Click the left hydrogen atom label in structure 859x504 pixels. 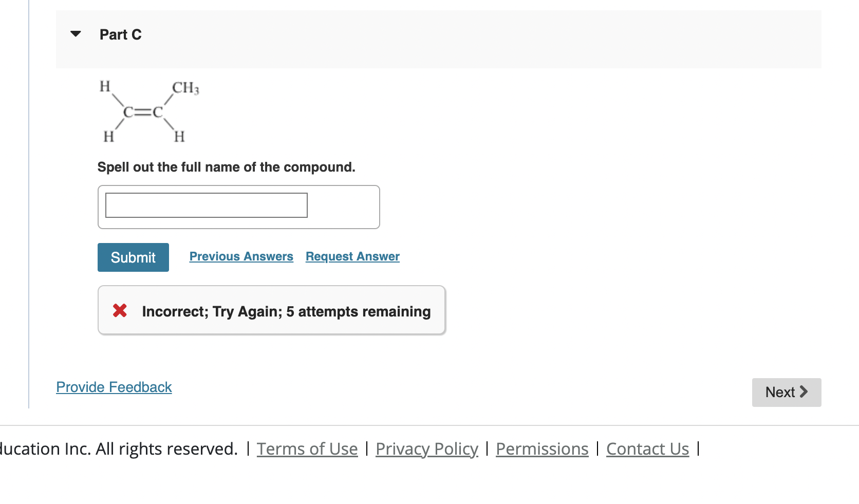104,87
